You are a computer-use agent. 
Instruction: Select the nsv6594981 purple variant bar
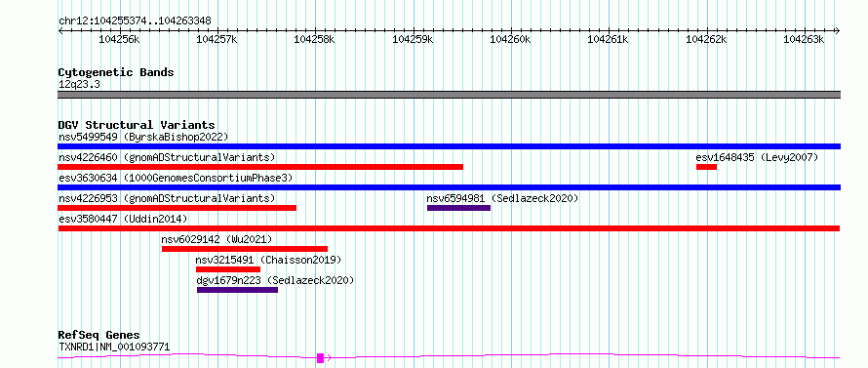coord(459,208)
